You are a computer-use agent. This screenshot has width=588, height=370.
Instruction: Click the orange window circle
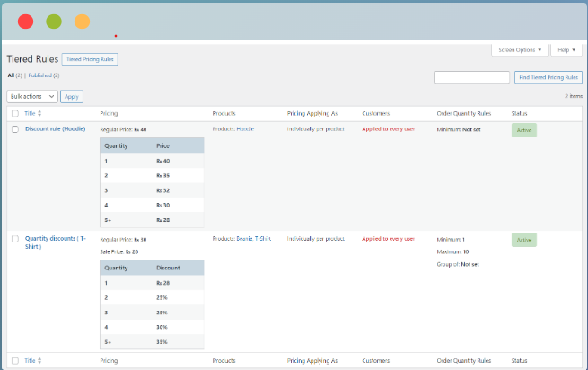[x=82, y=22]
